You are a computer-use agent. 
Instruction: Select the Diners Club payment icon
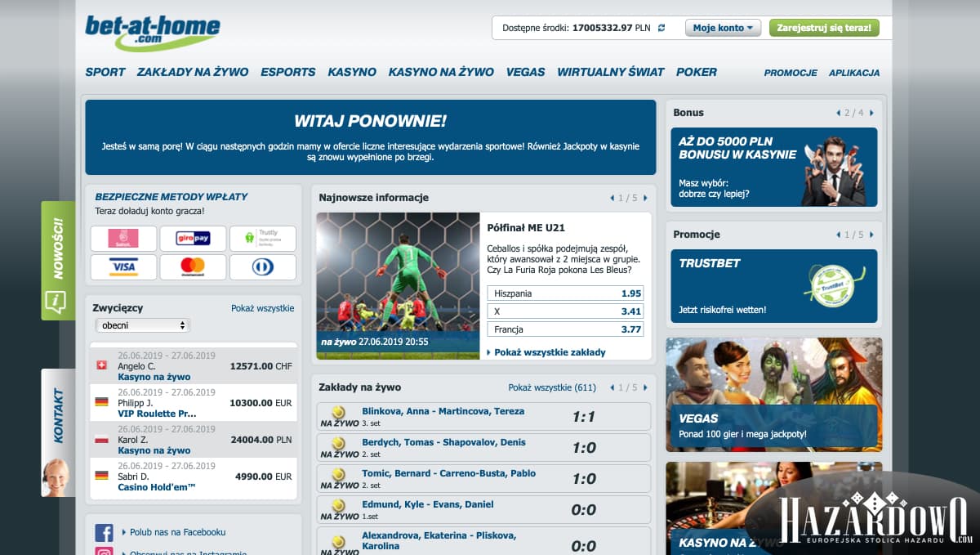[x=262, y=267]
